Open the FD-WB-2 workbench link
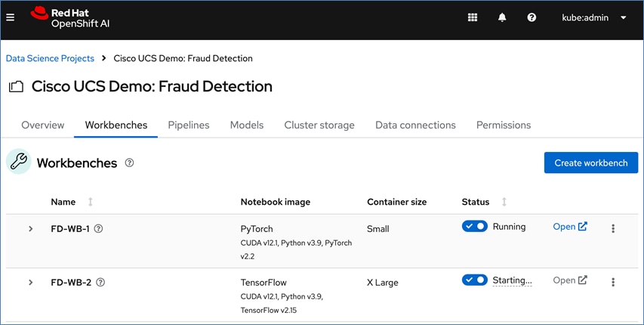The height and width of the screenshot is (325, 644). (x=570, y=280)
